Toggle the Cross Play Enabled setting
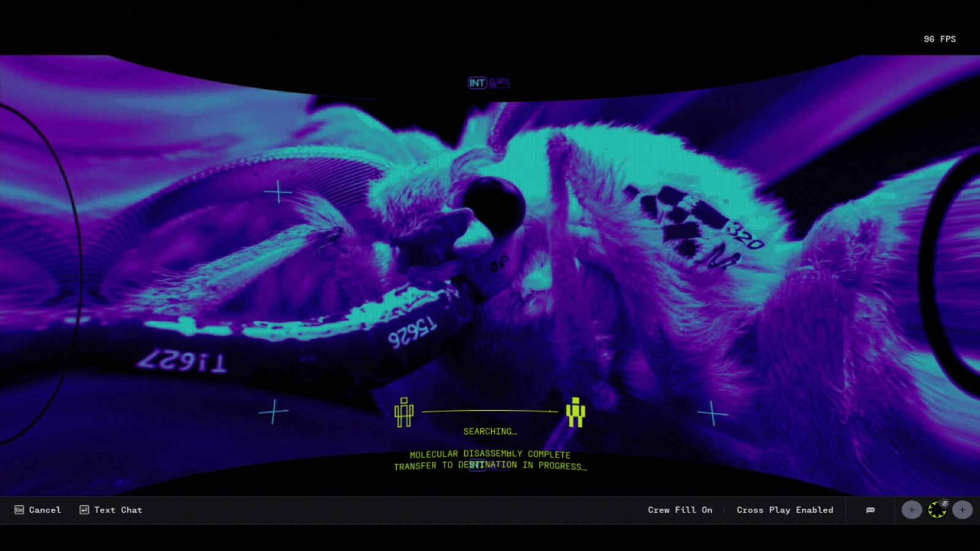Viewport: 980px width, 551px height. point(785,510)
